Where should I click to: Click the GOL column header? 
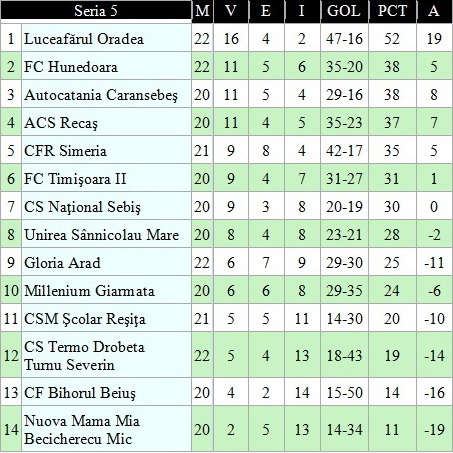(x=344, y=11)
